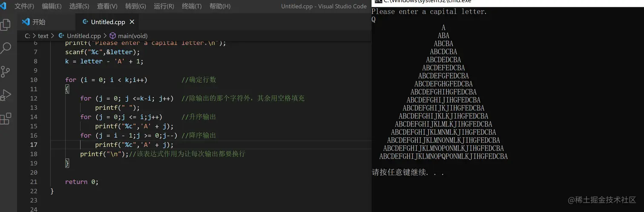
Task: Open the 运行(R) menu
Action: (x=164, y=6)
